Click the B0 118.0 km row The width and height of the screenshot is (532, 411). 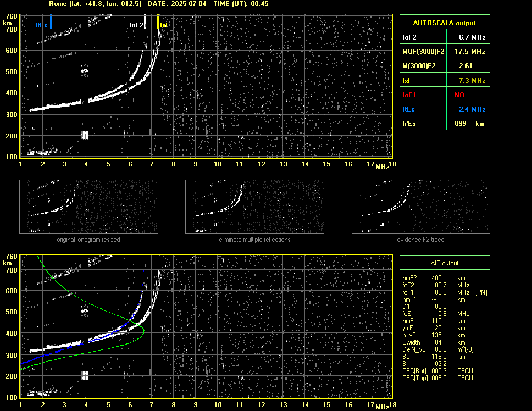pyautogui.click(x=434, y=357)
